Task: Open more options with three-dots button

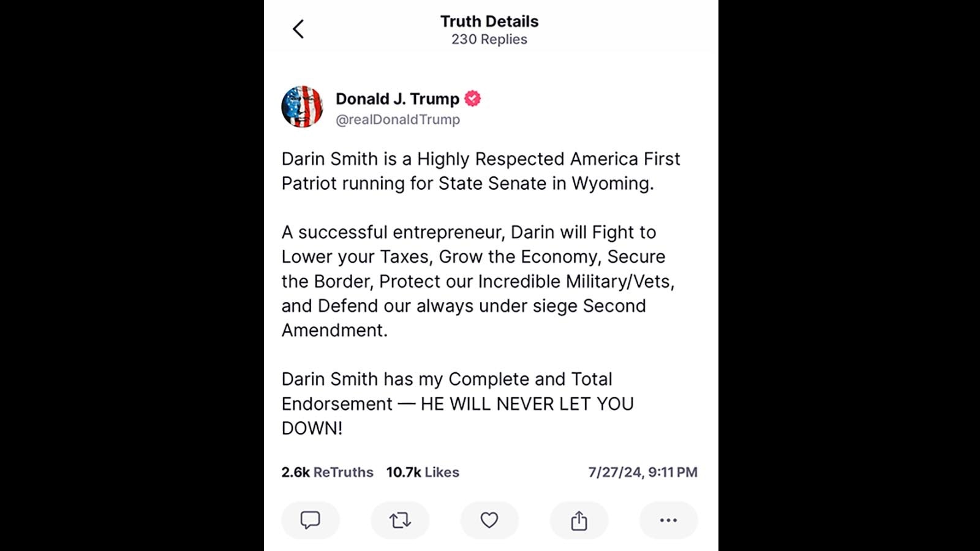Action: coord(668,520)
